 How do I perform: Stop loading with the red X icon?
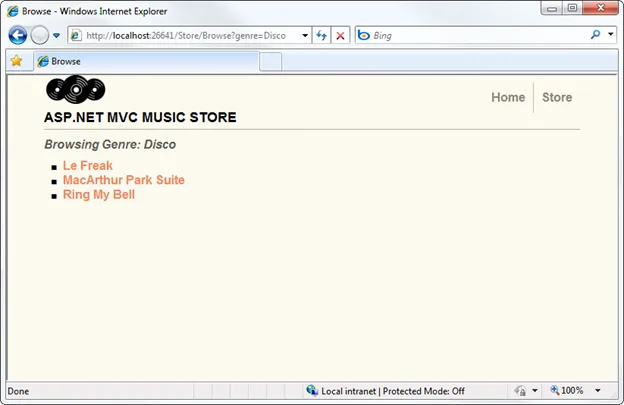(340, 35)
